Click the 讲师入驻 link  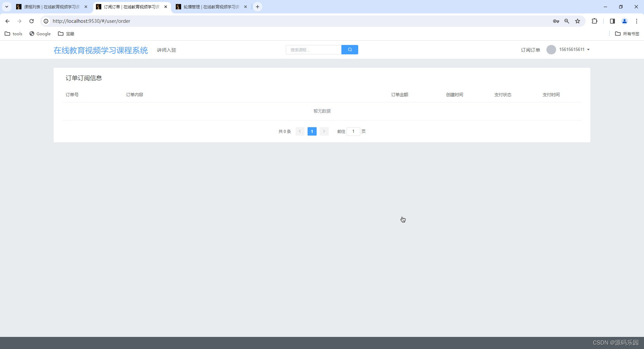166,50
